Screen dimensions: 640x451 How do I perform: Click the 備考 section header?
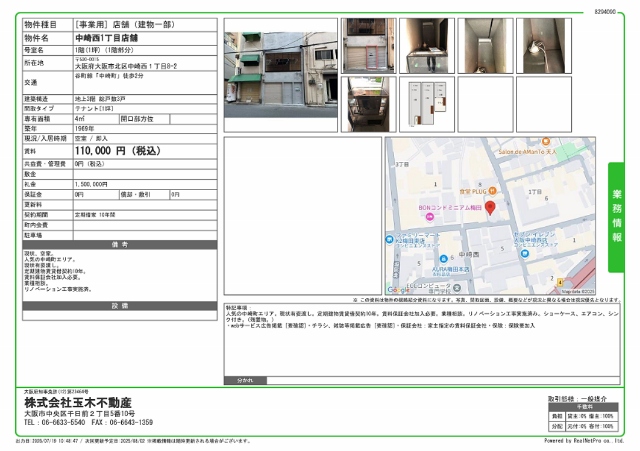coord(118,244)
